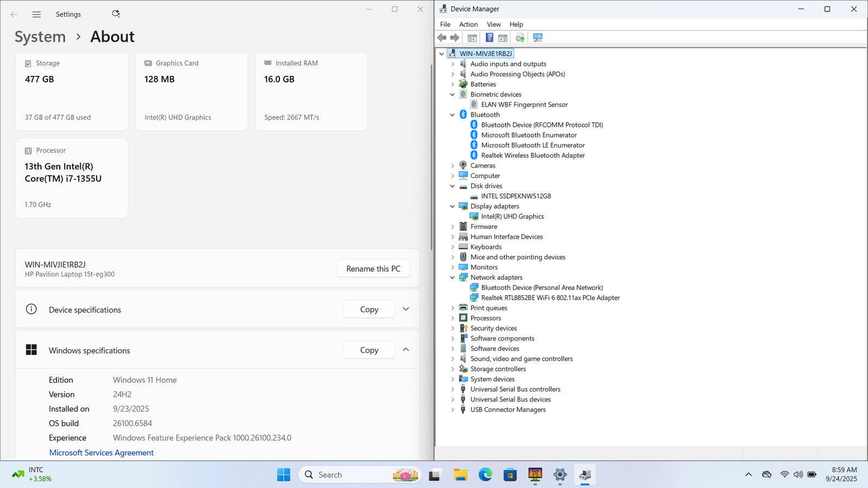Image resolution: width=868 pixels, height=488 pixels.
Task: Collapse the Display adapters node
Action: (452, 207)
